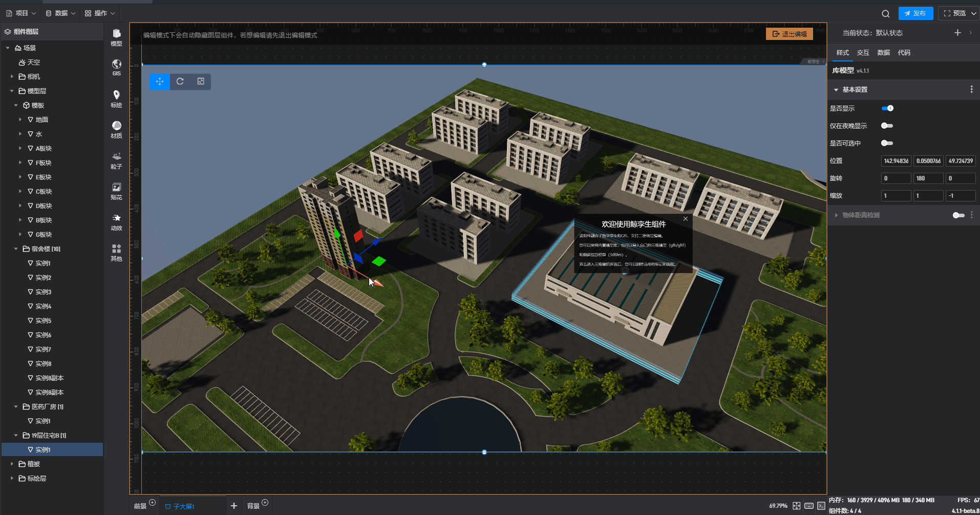Image resolution: width=980 pixels, height=515 pixels.
Task: Close the 欢迎使用鲸孪生组件 popup
Action: [x=686, y=219]
